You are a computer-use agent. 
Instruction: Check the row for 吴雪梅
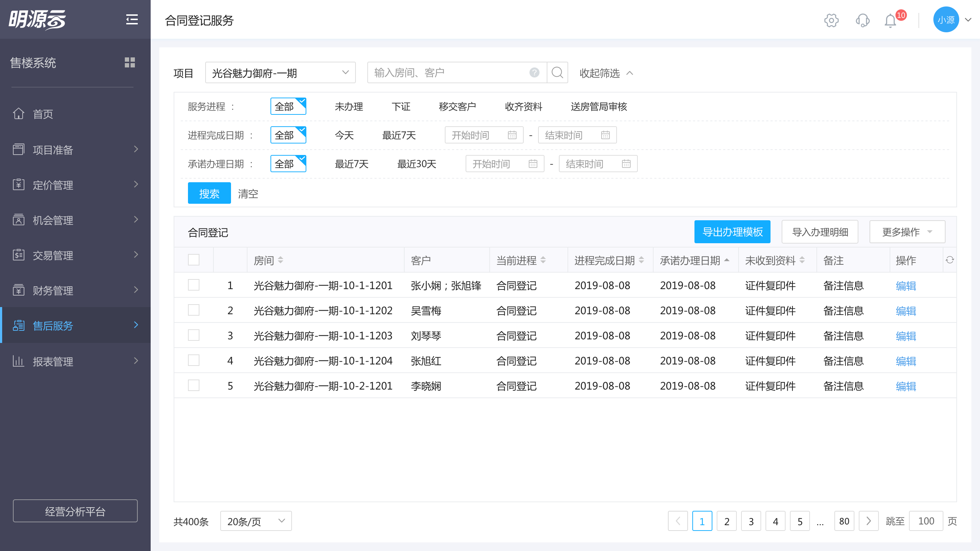[194, 310]
